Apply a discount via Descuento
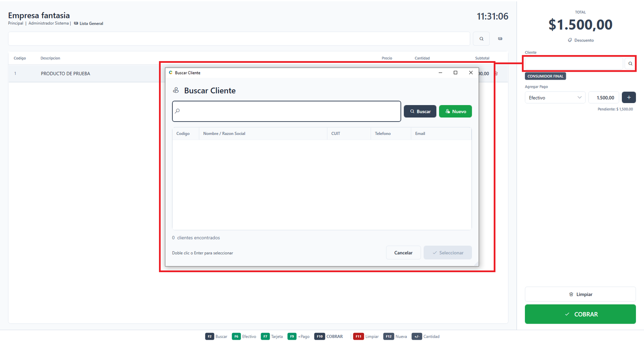 pos(580,40)
